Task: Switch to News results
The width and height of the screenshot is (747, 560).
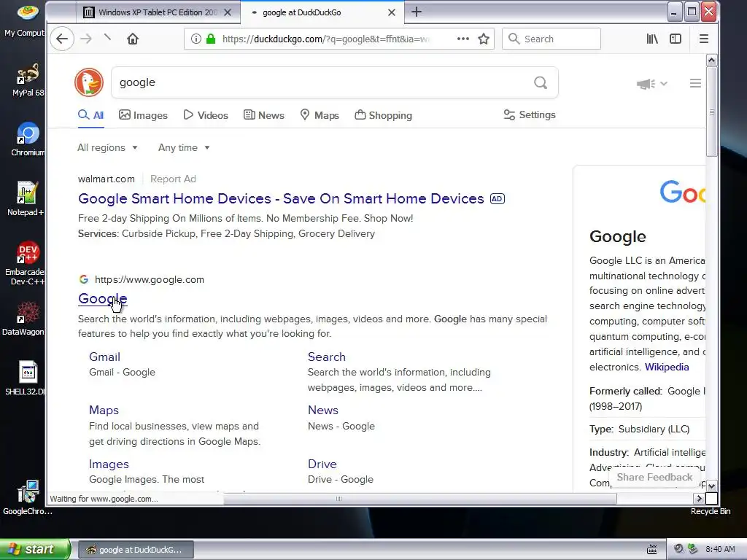Action: pos(264,115)
